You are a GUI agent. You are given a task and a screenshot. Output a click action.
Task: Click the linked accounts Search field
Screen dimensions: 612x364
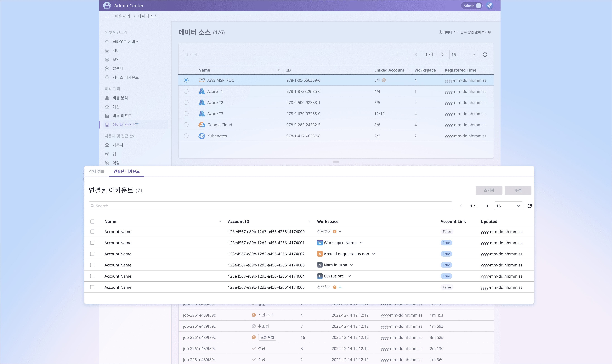(270, 206)
